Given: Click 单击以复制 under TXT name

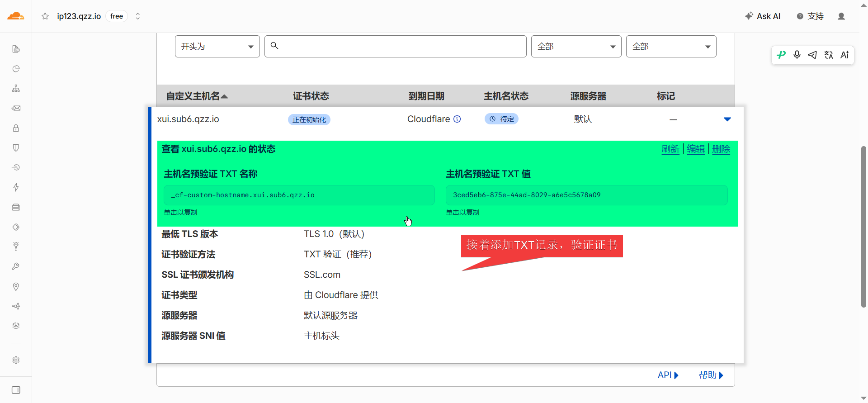Looking at the screenshot, I should (x=180, y=212).
